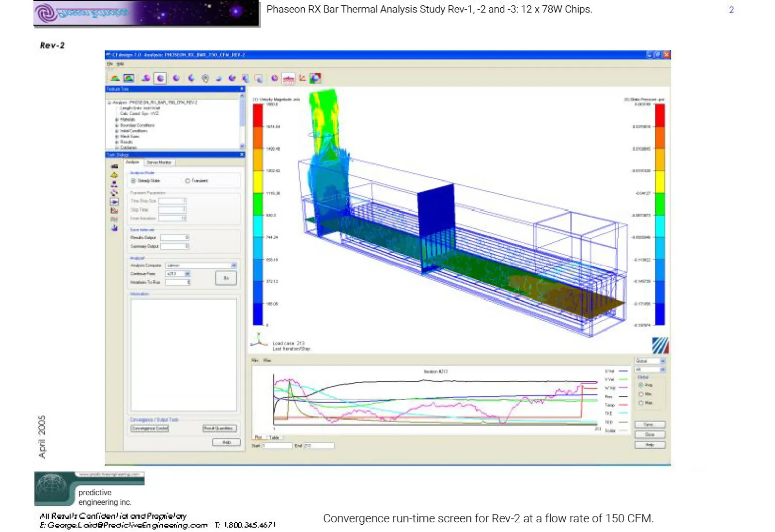Open the All dropdown near convergence plot
Screen dimensions: 775x532
(663, 370)
